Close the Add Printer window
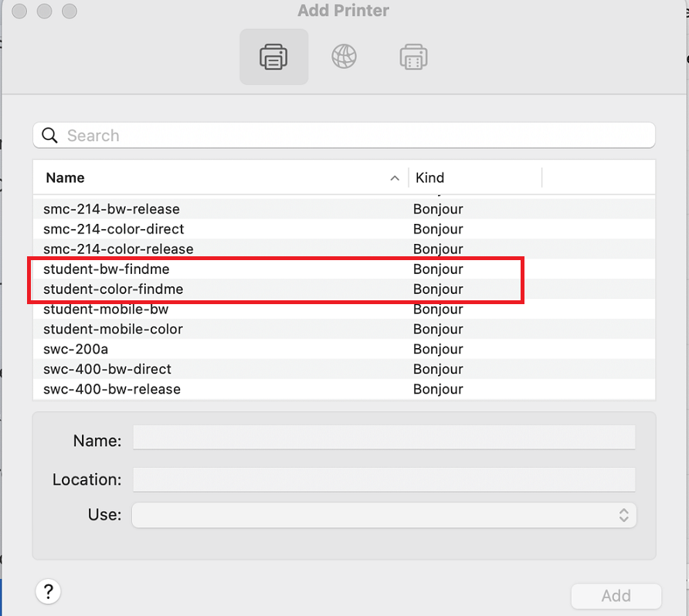689x616 pixels. click(x=19, y=11)
